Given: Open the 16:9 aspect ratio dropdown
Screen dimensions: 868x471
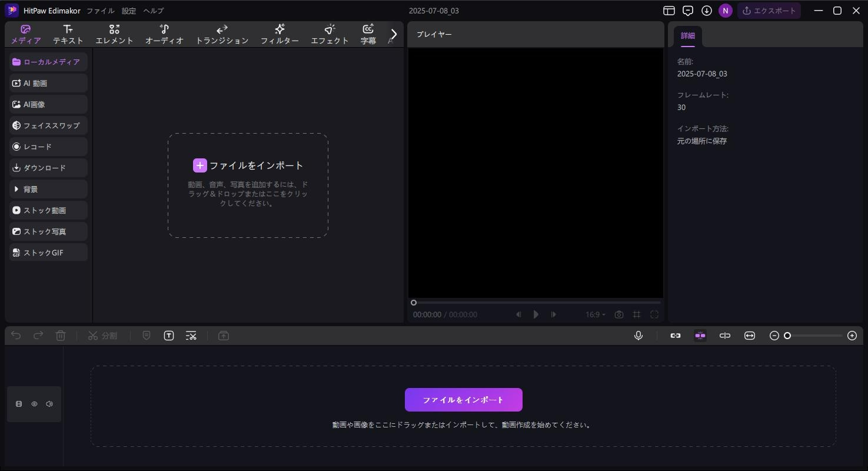Looking at the screenshot, I should click(594, 314).
